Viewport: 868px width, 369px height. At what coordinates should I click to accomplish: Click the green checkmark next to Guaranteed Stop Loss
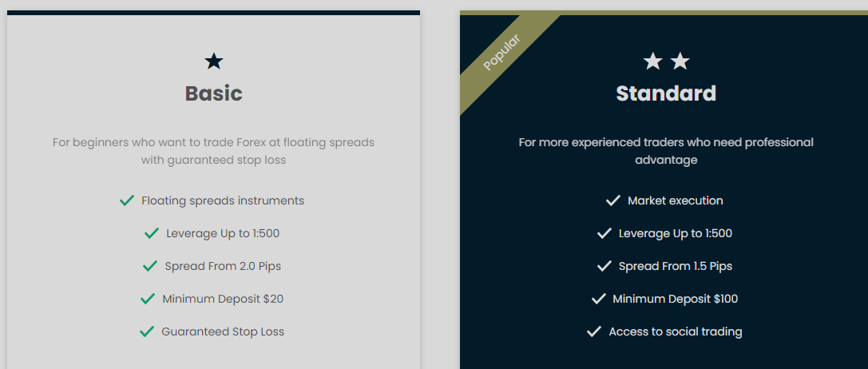point(147,332)
